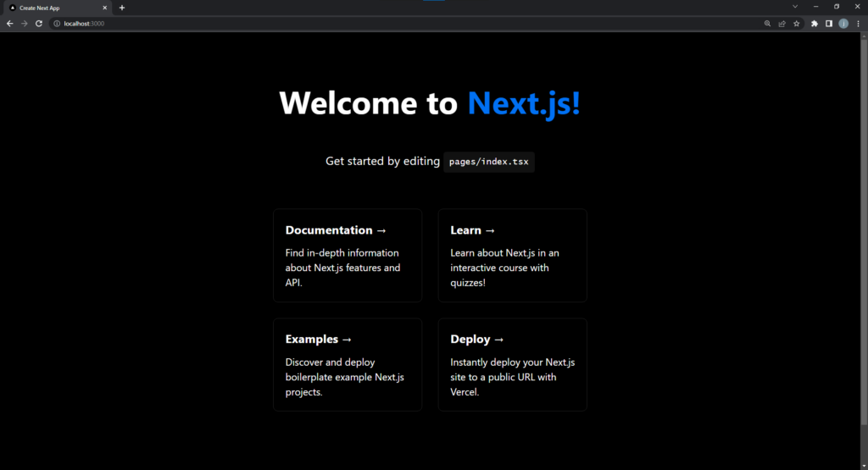
Task: Expand the tab search chevron
Action: tap(795, 7)
